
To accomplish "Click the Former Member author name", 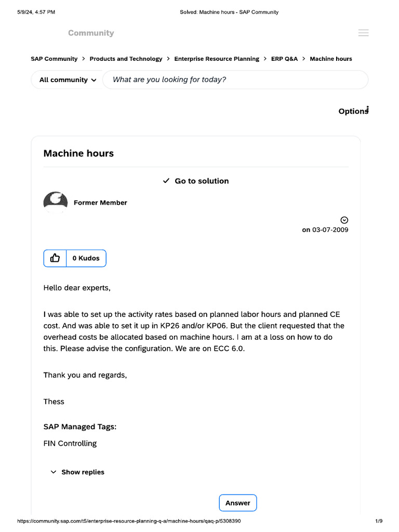I will pyautogui.click(x=100, y=203).
